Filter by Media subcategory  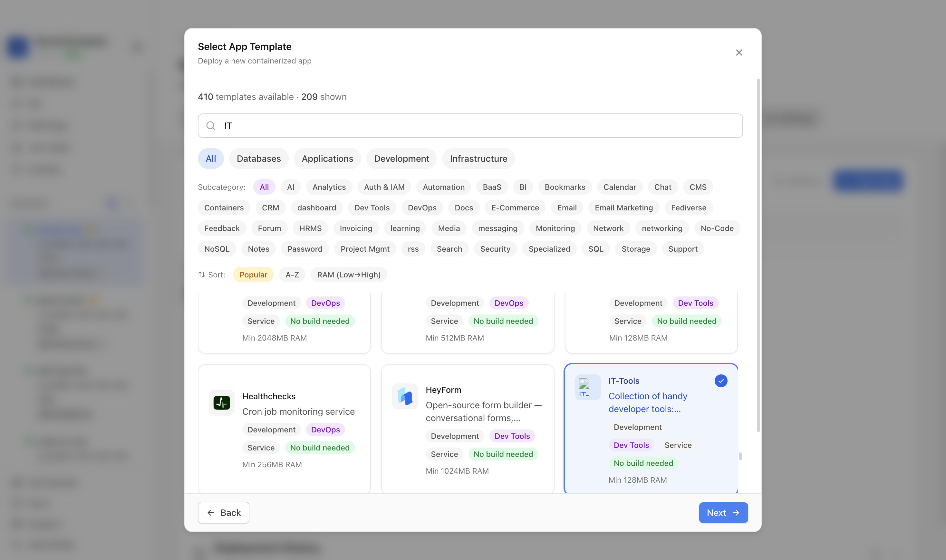click(449, 228)
